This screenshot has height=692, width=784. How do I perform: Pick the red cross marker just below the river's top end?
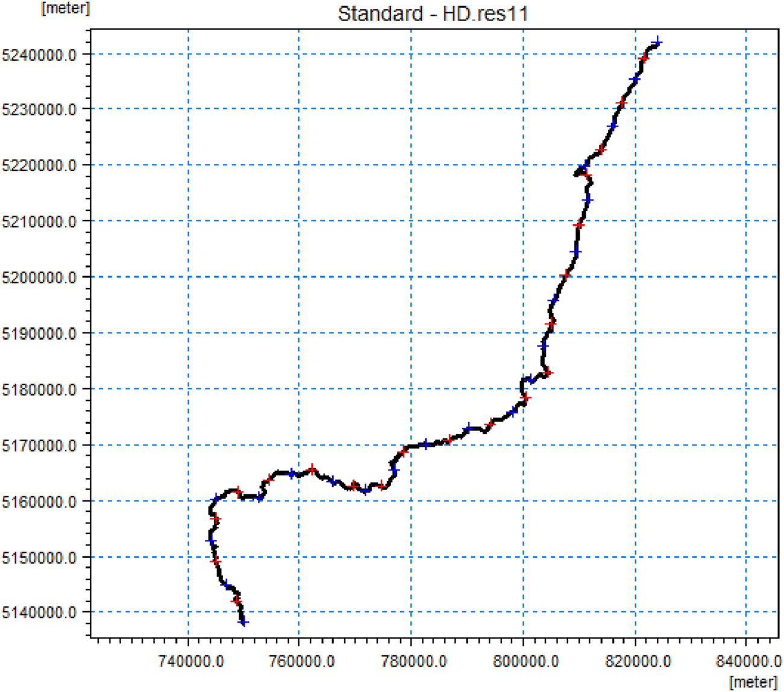[644, 58]
